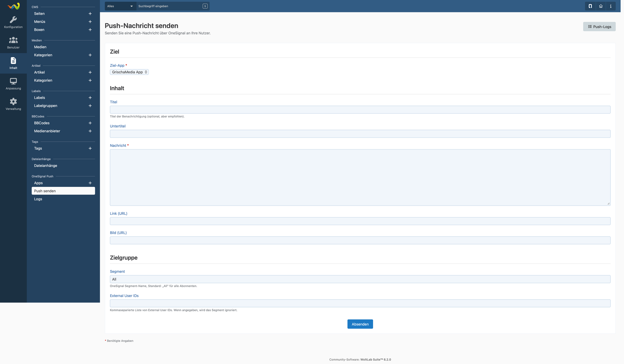This screenshot has height=364, width=624.
Task: Focus the Nachricht text area
Action: tap(360, 177)
